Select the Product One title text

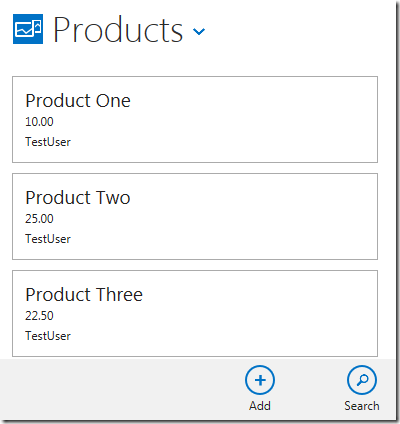78,101
